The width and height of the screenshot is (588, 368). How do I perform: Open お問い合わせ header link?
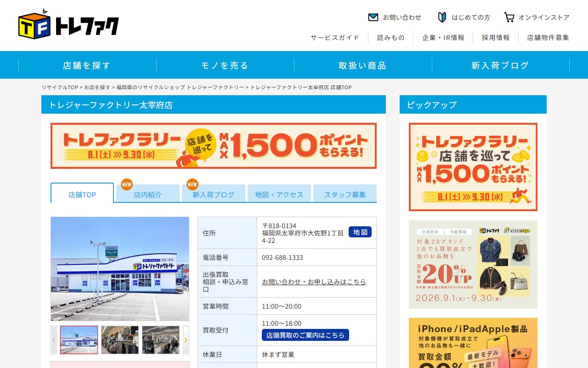(x=402, y=17)
